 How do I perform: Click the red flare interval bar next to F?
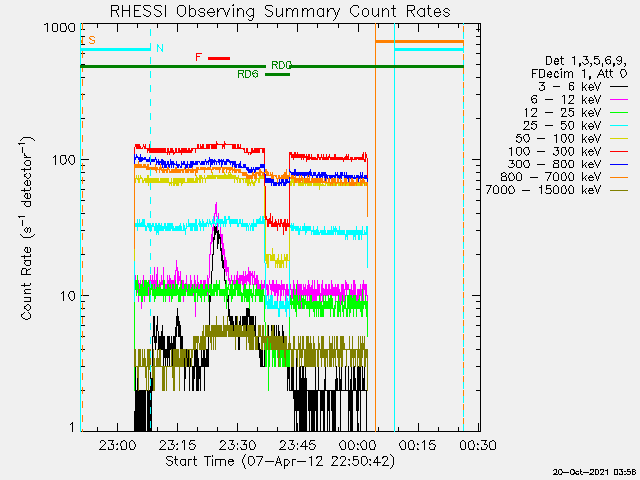[219, 58]
